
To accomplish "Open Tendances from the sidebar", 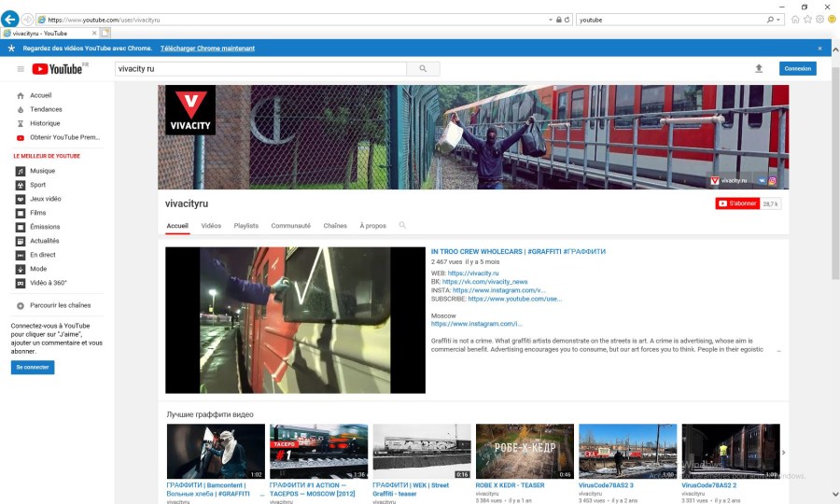I will 45,109.
